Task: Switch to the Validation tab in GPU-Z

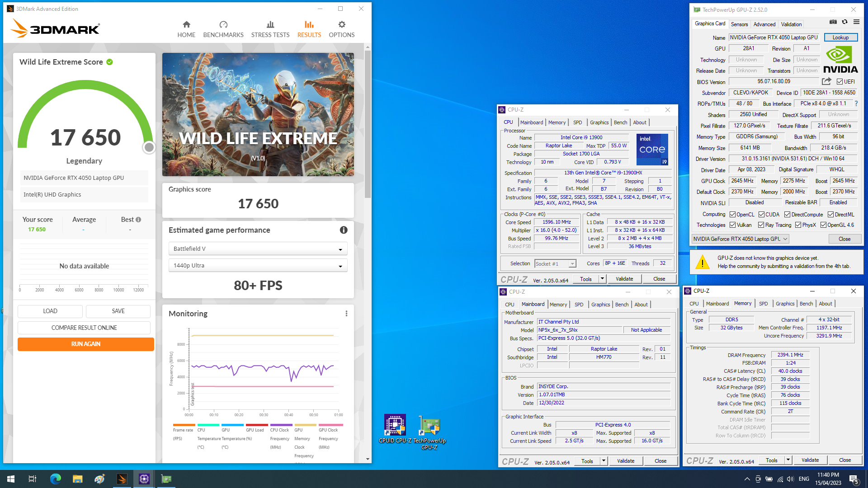Action: click(791, 24)
